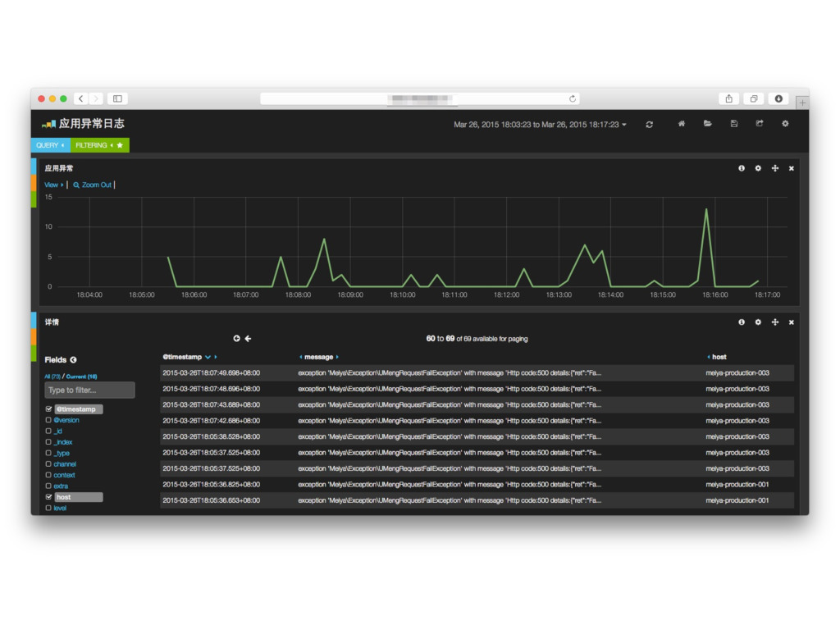This screenshot has width=840, height=630.
Task: Focus the 'Type to filter...' field box
Action: pos(89,390)
